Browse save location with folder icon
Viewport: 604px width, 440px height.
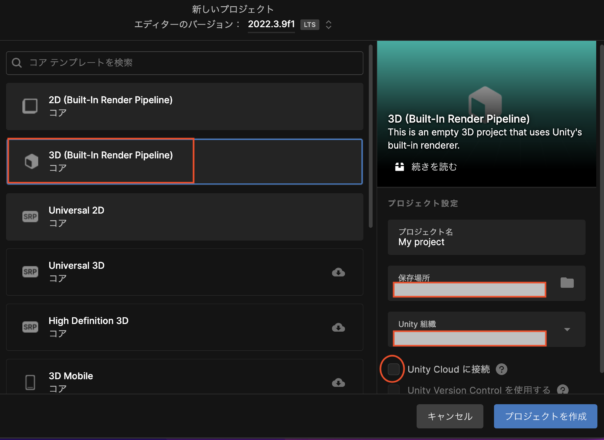click(567, 283)
